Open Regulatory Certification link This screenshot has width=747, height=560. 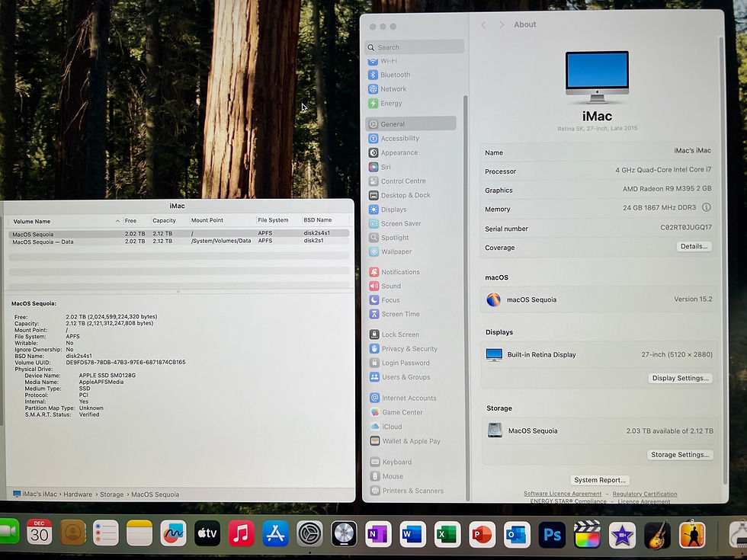pyautogui.click(x=645, y=494)
